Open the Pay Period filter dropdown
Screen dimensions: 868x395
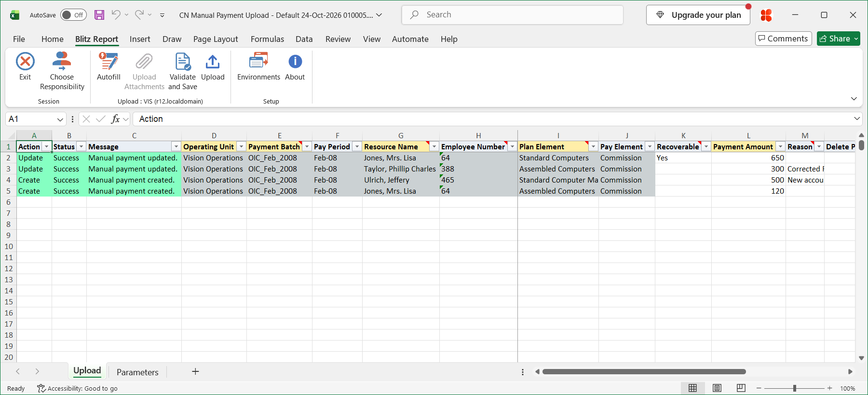pyautogui.click(x=357, y=146)
